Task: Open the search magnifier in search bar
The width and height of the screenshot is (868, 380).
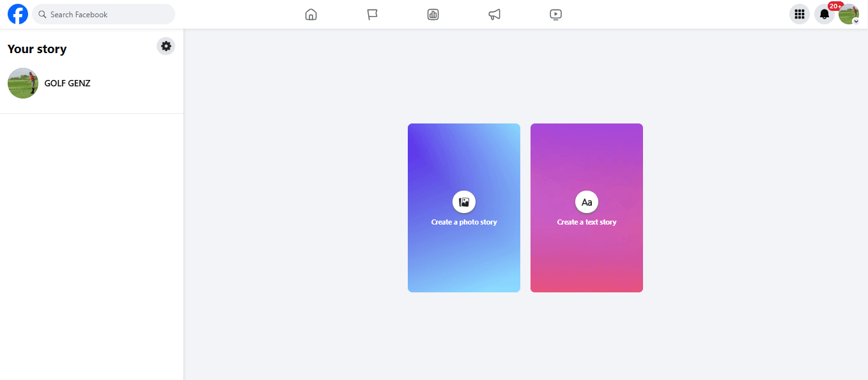Action: coord(41,13)
